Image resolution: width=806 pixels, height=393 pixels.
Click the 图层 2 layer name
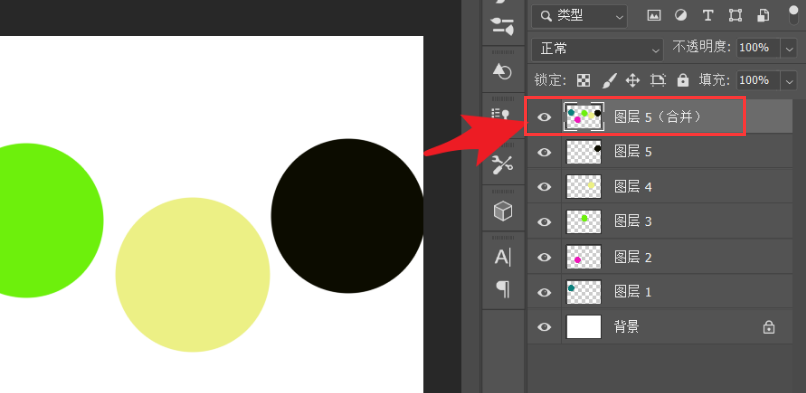[x=633, y=257]
